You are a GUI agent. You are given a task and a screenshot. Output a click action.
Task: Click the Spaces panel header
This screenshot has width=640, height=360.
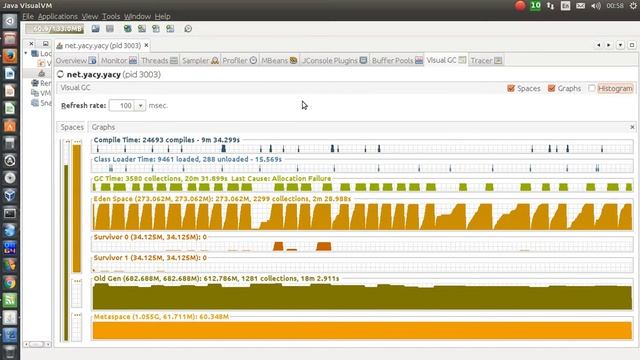(72, 127)
